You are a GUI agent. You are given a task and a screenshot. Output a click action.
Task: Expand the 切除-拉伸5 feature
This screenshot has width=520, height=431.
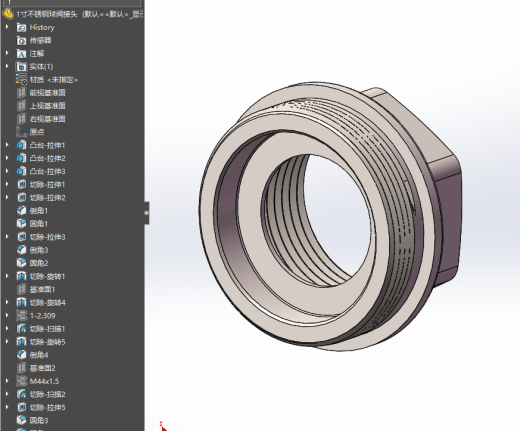[x=7, y=407]
